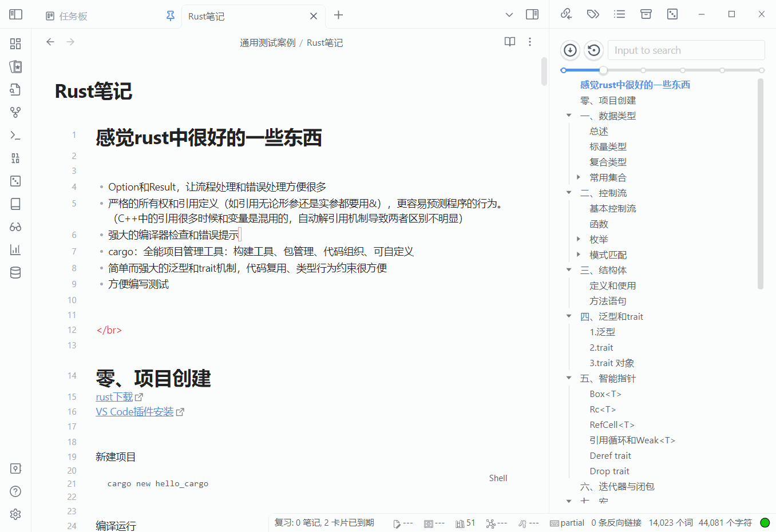
Task: Jump to 六、迭代器与闭包 in outline
Action: [x=617, y=486]
